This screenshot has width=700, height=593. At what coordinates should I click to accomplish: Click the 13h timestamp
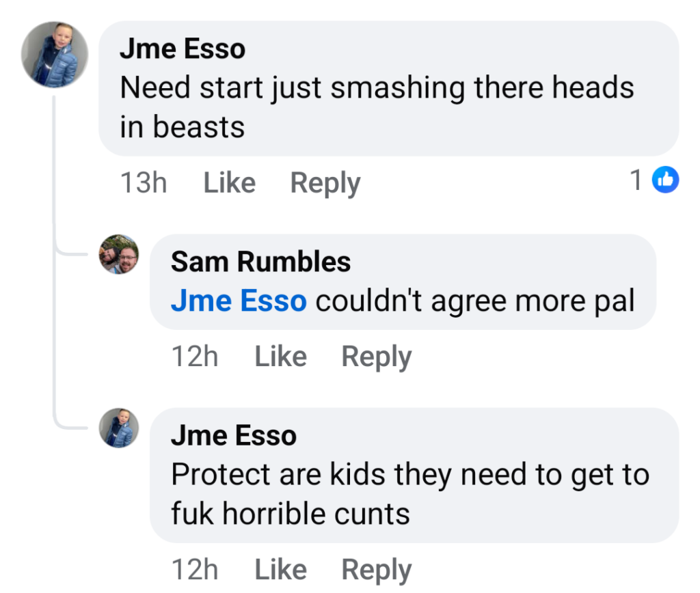click(144, 182)
